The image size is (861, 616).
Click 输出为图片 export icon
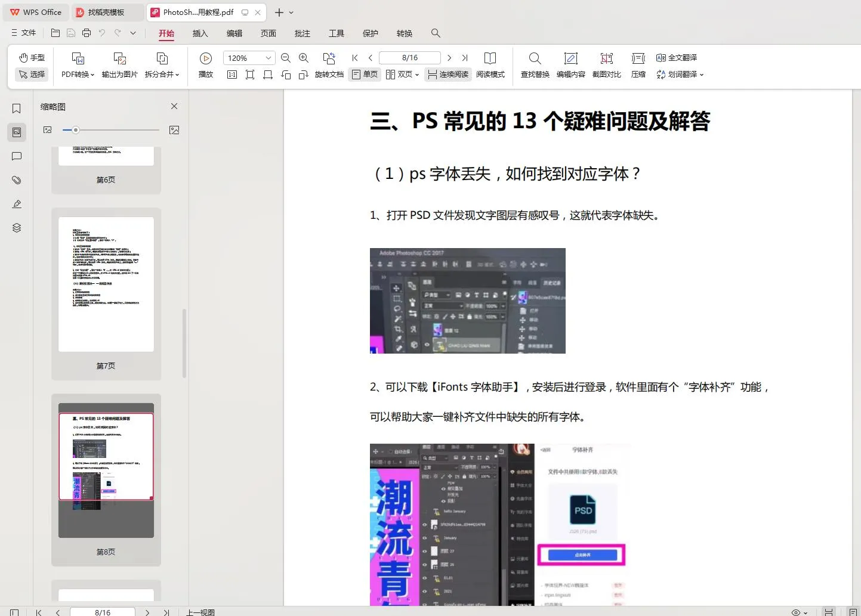click(120, 58)
